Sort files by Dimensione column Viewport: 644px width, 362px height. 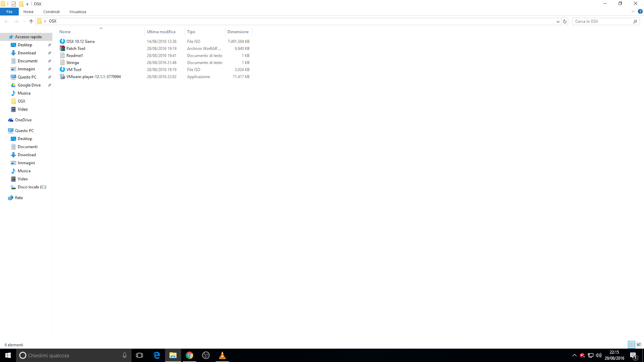coord(238,32)
